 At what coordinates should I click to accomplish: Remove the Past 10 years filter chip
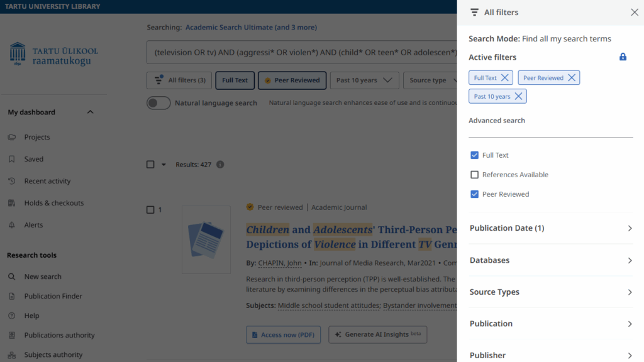click(x=518, y=96)
